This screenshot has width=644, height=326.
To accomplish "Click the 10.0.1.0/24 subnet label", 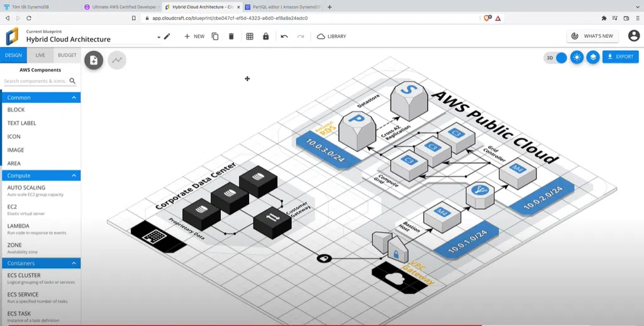I will coord(467,241).
